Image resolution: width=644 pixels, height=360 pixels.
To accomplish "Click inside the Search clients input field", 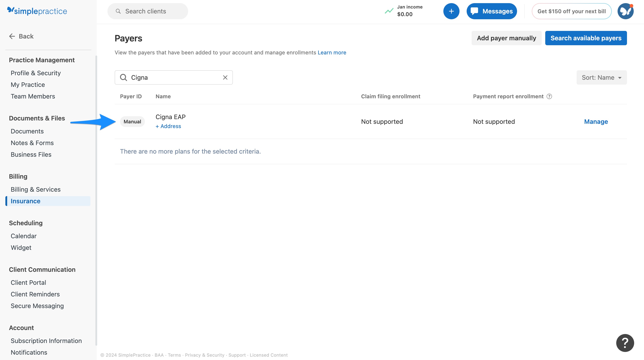I will pos(150,11).
